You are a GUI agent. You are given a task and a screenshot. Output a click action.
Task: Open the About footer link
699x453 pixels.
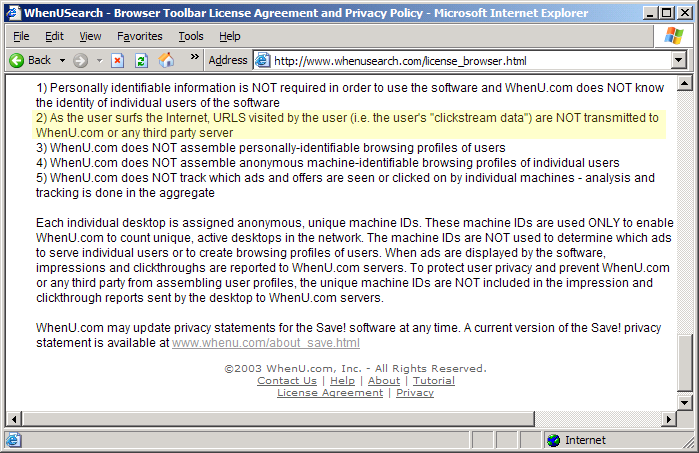pyautogui.click(x=384, y=381)
